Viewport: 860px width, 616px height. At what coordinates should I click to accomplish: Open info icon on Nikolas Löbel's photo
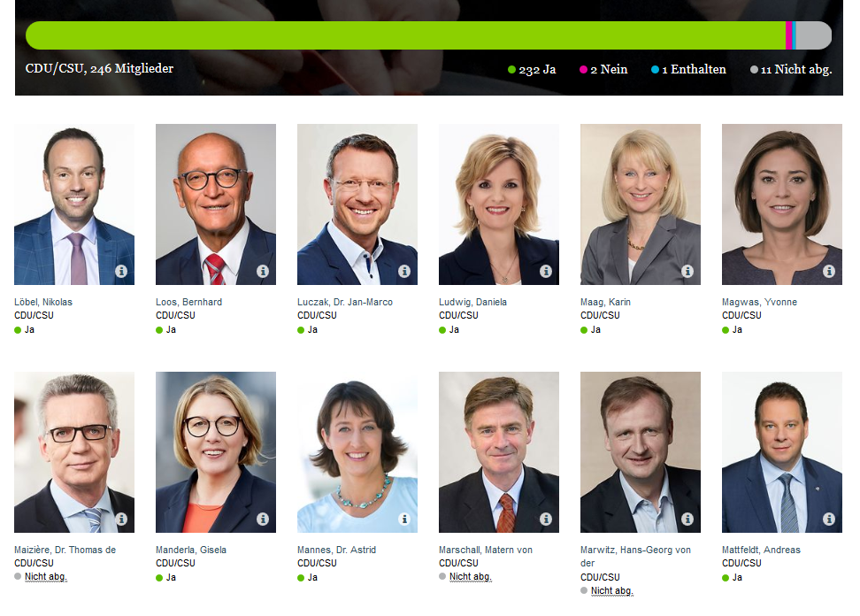[121, 271]
